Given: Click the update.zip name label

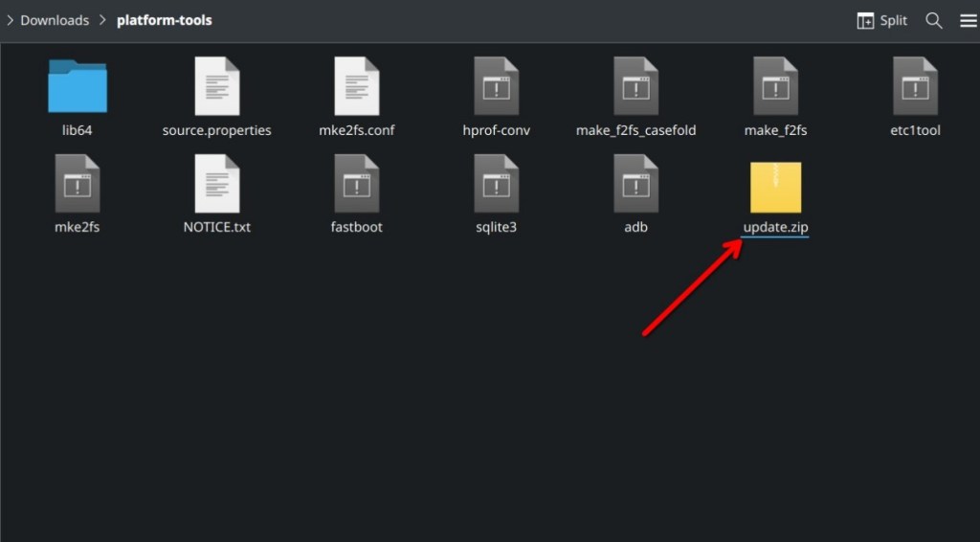Looking at the screenshot, I should click(775, 228).
